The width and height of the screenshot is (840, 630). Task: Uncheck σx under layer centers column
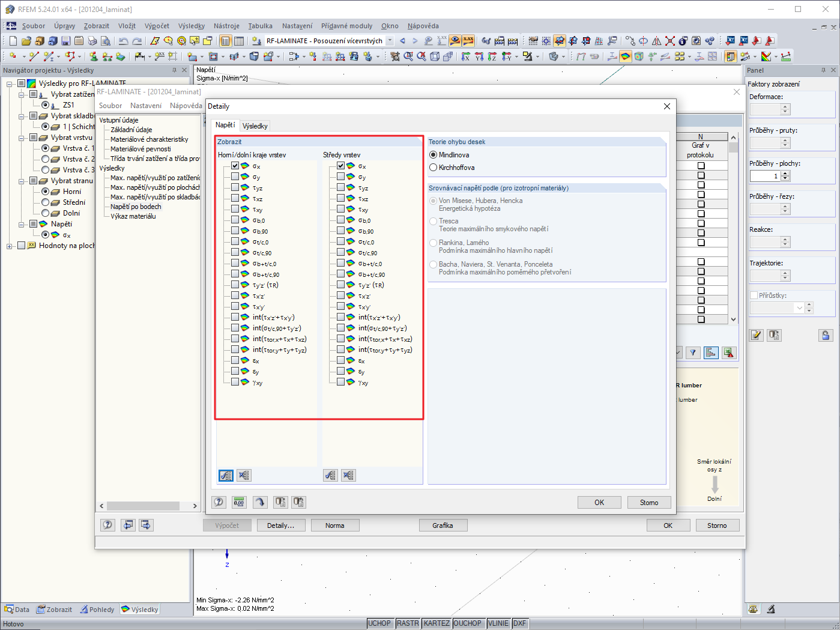point(340,166)
